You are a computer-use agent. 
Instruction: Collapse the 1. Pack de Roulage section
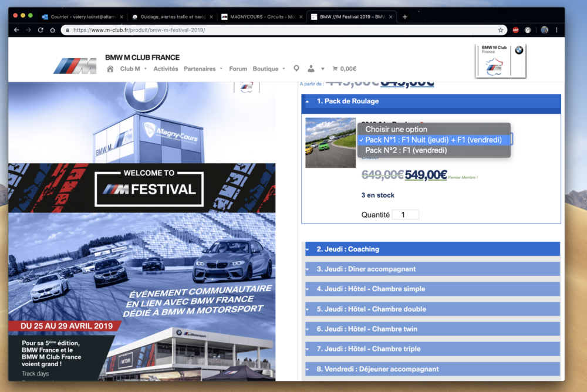tap(431, 102)
